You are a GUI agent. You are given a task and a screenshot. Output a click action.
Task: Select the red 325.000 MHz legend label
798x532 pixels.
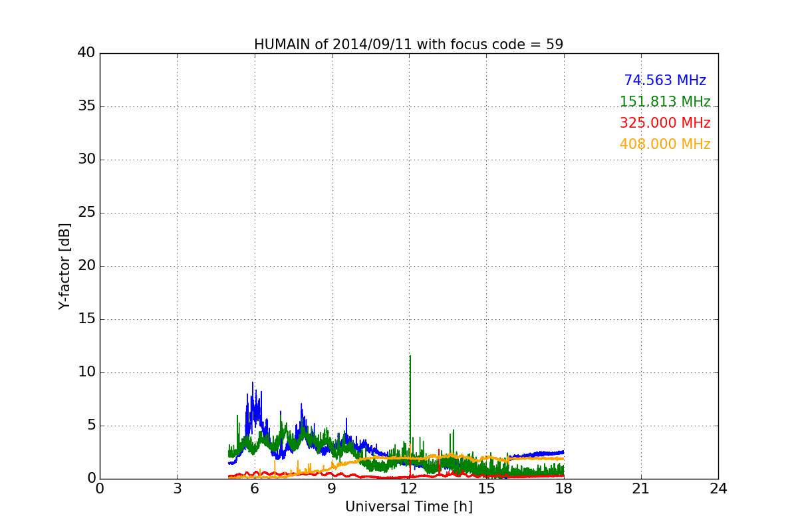665,123
